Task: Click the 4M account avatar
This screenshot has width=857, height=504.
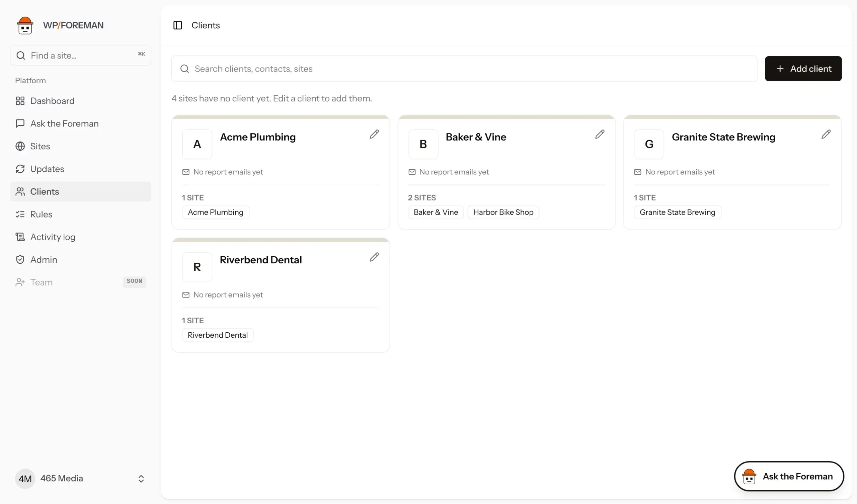Action: click(25, 479)
